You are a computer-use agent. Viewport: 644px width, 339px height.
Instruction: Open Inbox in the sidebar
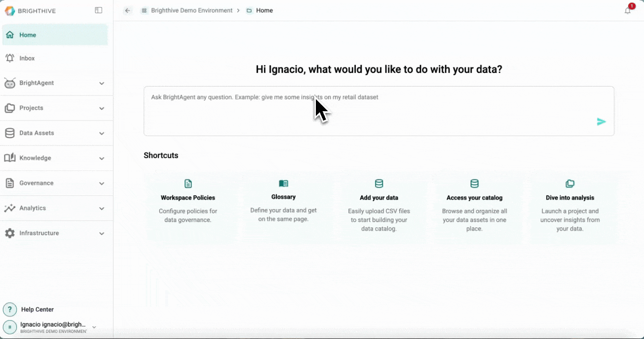55,58
